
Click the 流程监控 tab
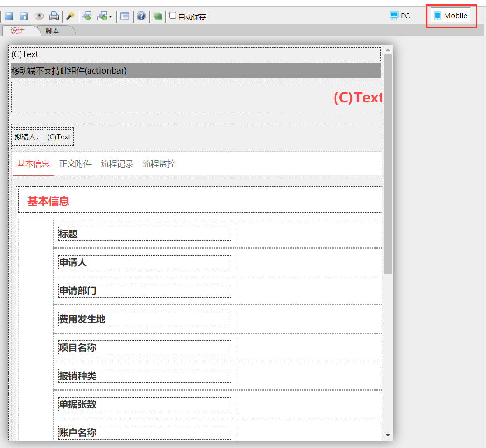coord(159,164)
